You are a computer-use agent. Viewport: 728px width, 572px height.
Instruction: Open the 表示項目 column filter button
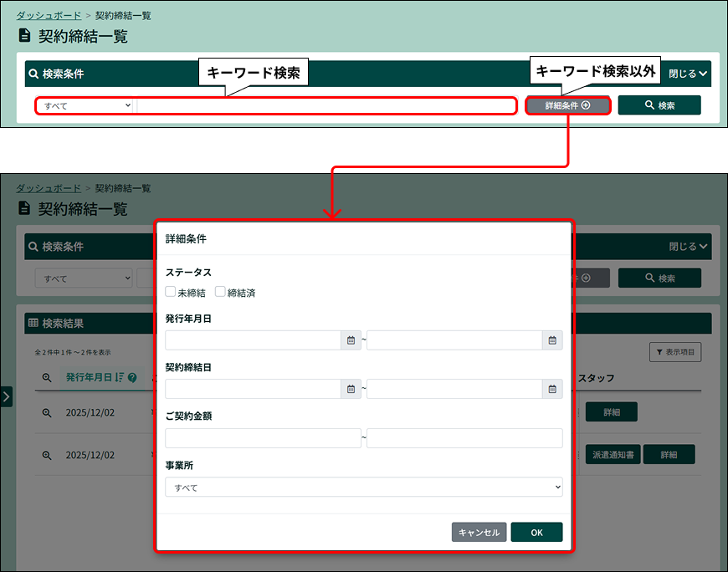(x=675, y=352)
